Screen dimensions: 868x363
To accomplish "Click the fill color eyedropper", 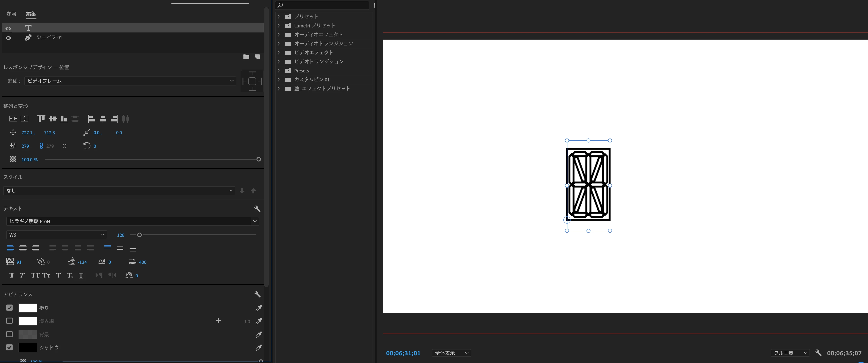I will pos(259,308).
